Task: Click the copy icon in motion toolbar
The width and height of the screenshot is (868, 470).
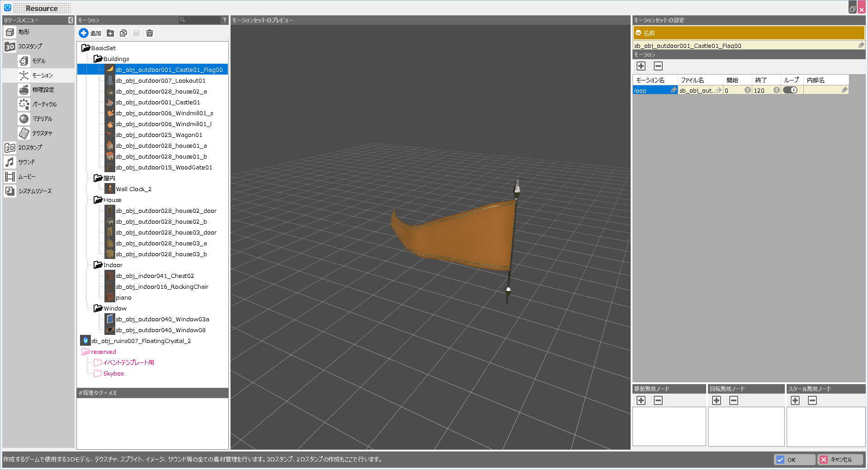Action: click(123, 33)
